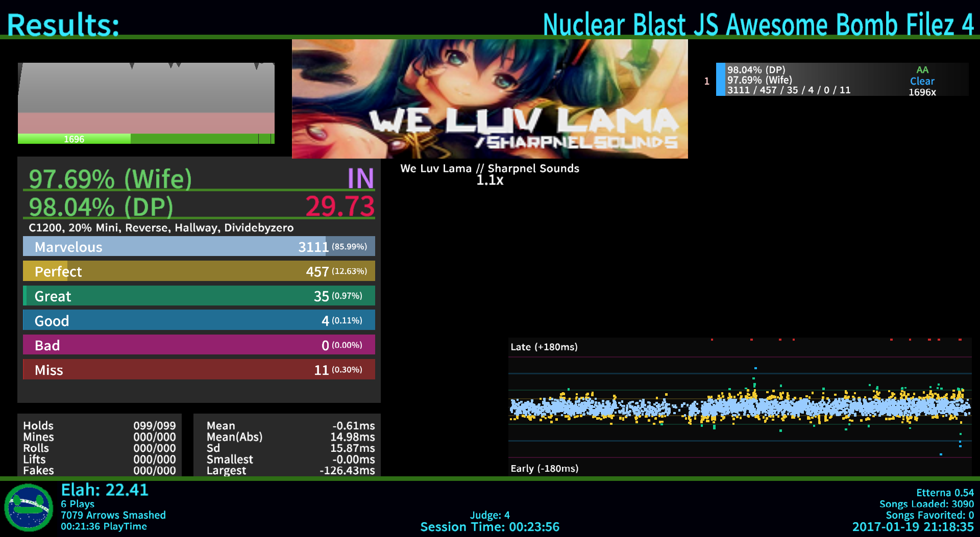Click the Bad judgment bar
This screenshot has height=537, width=980.
pyautogui.click(x=199, y=345)
